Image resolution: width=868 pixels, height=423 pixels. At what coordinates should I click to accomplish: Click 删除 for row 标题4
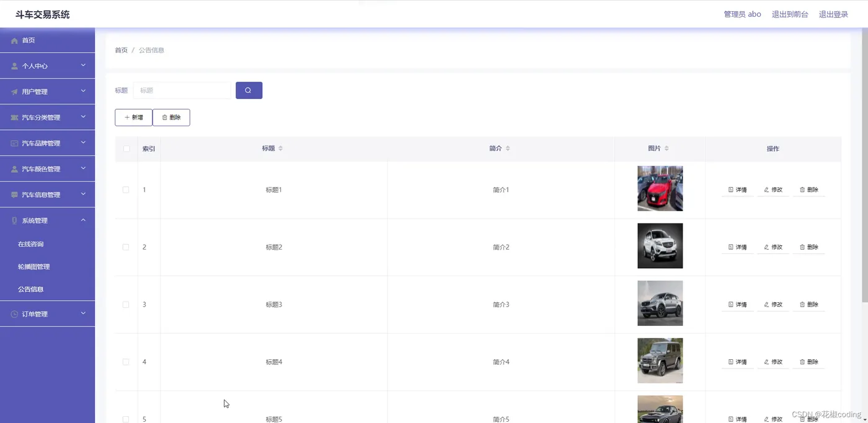(x=809, y=362)
